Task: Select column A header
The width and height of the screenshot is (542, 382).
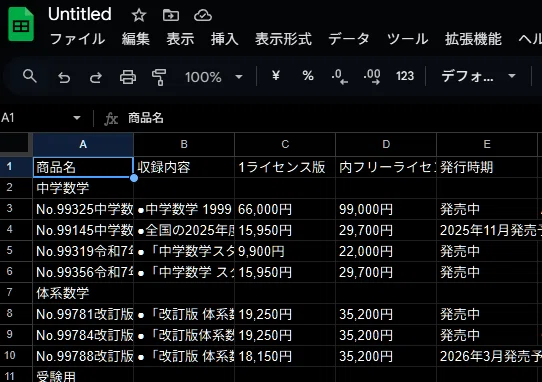Action: coord(83,144)
